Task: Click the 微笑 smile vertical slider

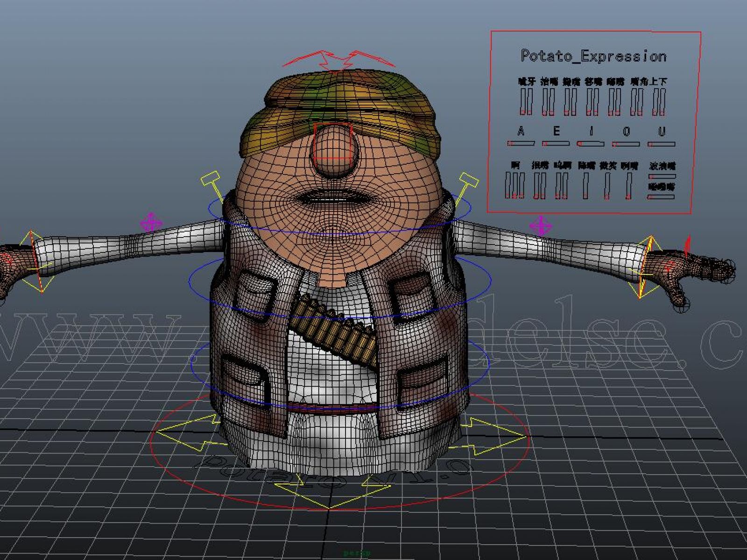Action: (x=607, y=185)
